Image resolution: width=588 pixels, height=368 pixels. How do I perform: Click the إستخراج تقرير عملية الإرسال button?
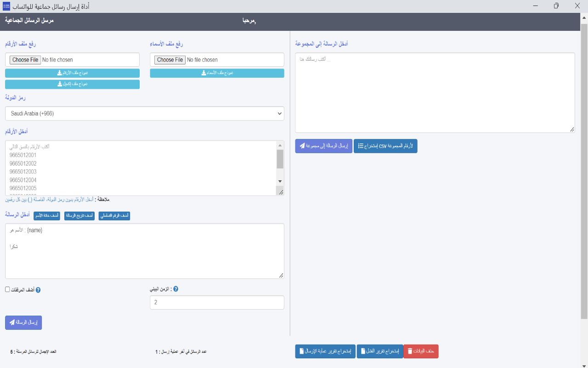coord(325,351)
